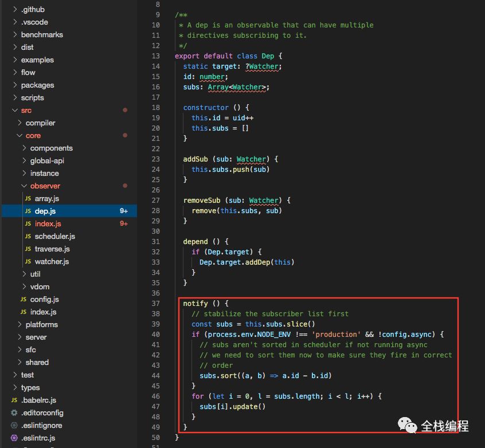Expand the flow folder chevron

tap(15, 72)
